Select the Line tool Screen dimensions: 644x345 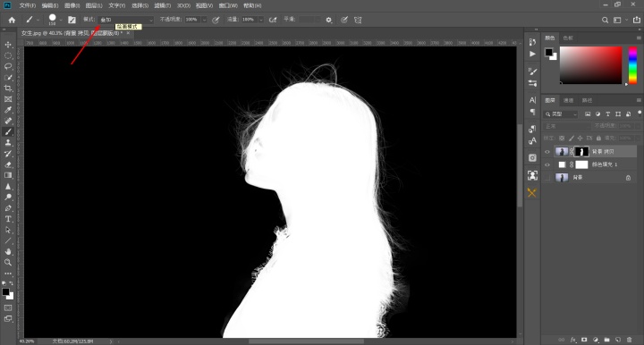coord(8,240)
